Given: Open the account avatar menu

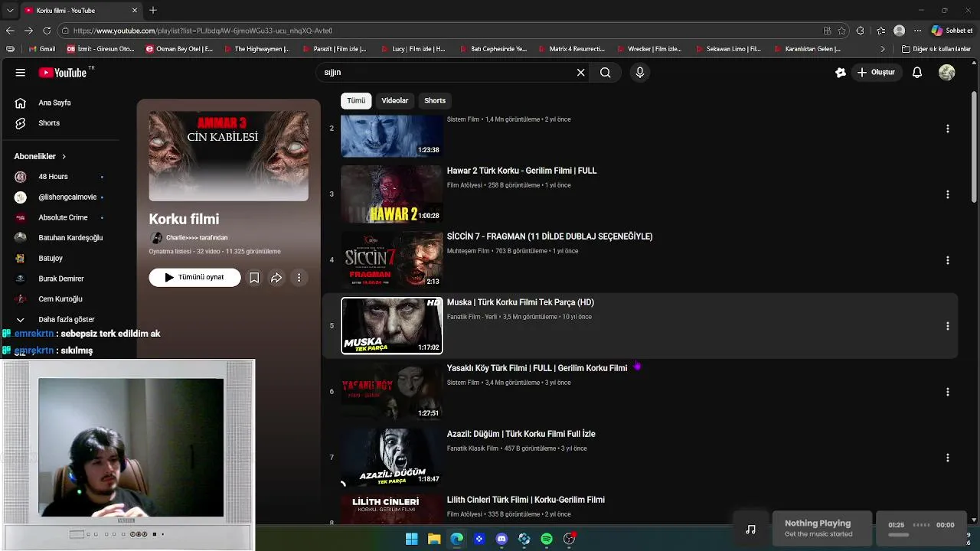Looking at the screenshot, I should click(x=947, y=73).
